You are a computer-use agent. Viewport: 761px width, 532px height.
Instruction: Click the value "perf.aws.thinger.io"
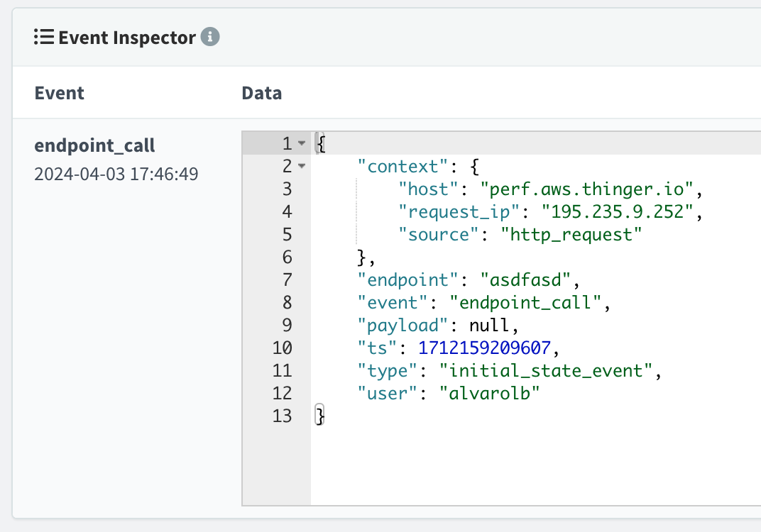[587, 189]
